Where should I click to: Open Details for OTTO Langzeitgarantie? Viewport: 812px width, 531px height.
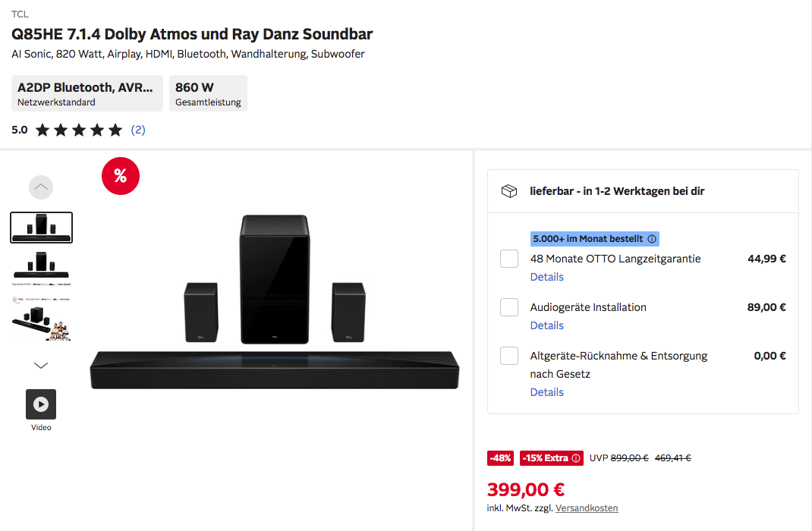coord(546,277)
